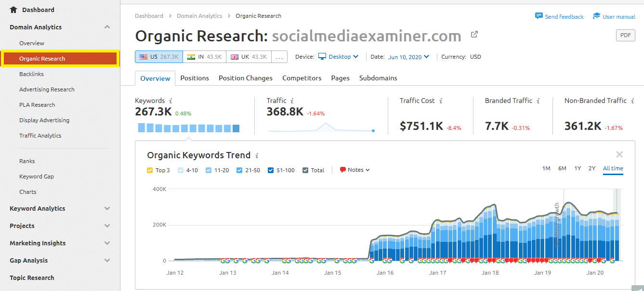Expand the Projects section
Viewport: 644px width, 291px height.
click(107, 226)
